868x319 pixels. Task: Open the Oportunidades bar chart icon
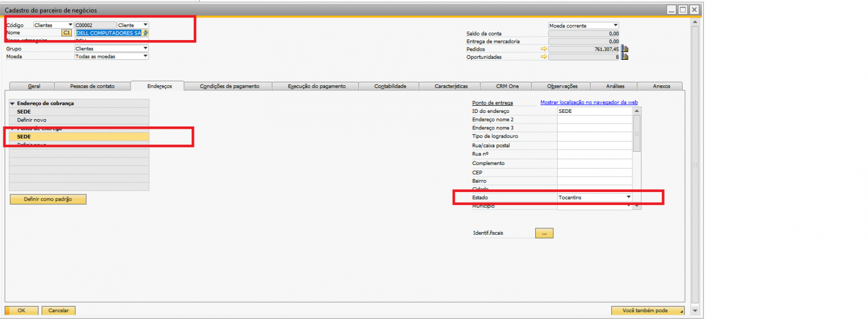click(624, 57)
